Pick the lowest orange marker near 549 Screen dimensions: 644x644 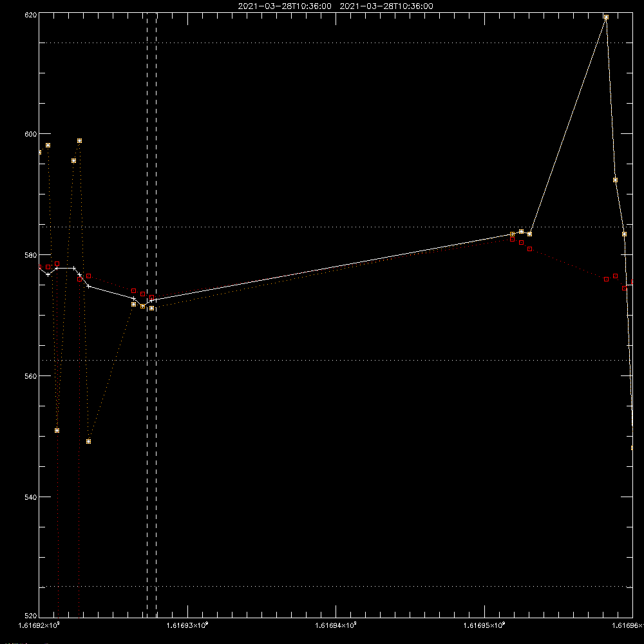coord(89,442)
